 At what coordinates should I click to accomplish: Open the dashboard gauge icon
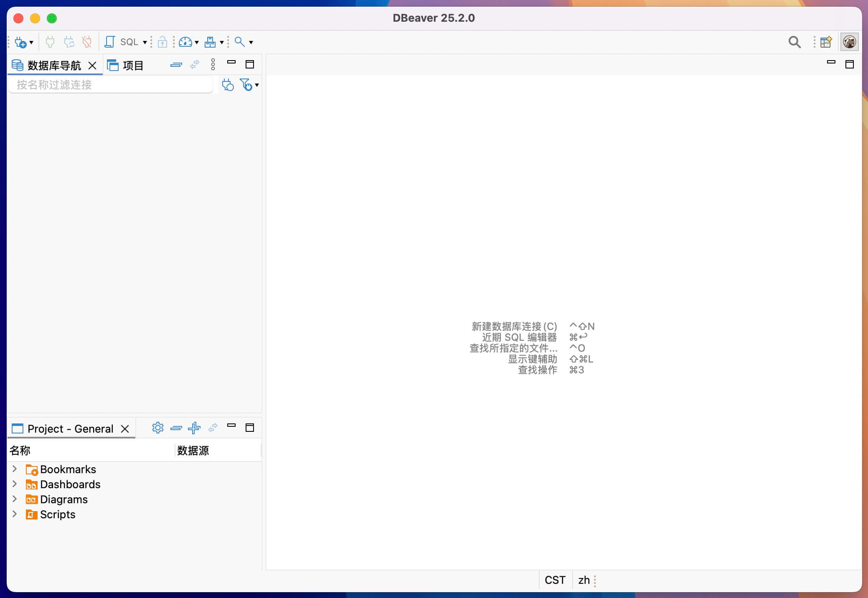[x=185, y=42]
